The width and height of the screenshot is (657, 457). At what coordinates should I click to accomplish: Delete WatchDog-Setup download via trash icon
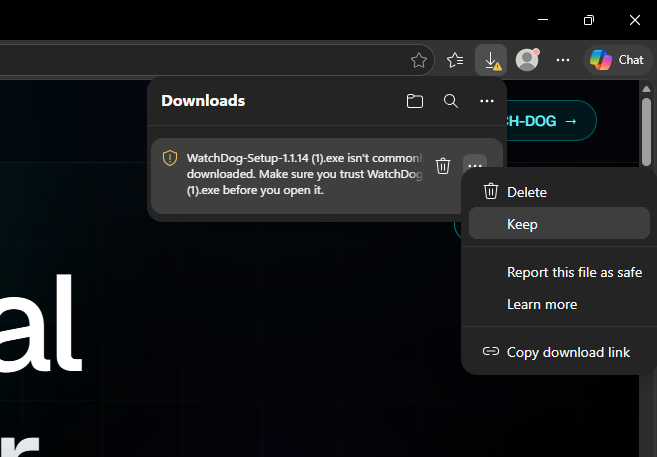[x=443, y=166]
